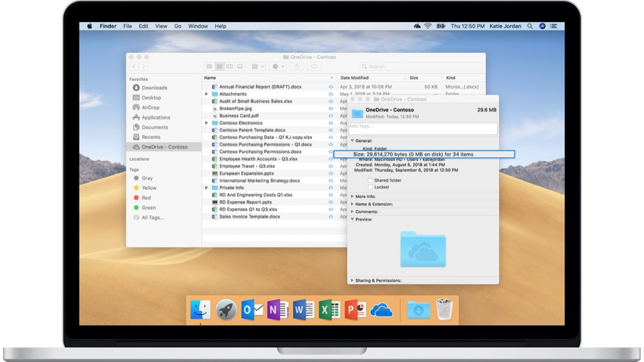Image resolution: width=644 pixels, height=362 pixels.
Task: Open the group-by arrangement dropdown
Action: pos(258,66)
